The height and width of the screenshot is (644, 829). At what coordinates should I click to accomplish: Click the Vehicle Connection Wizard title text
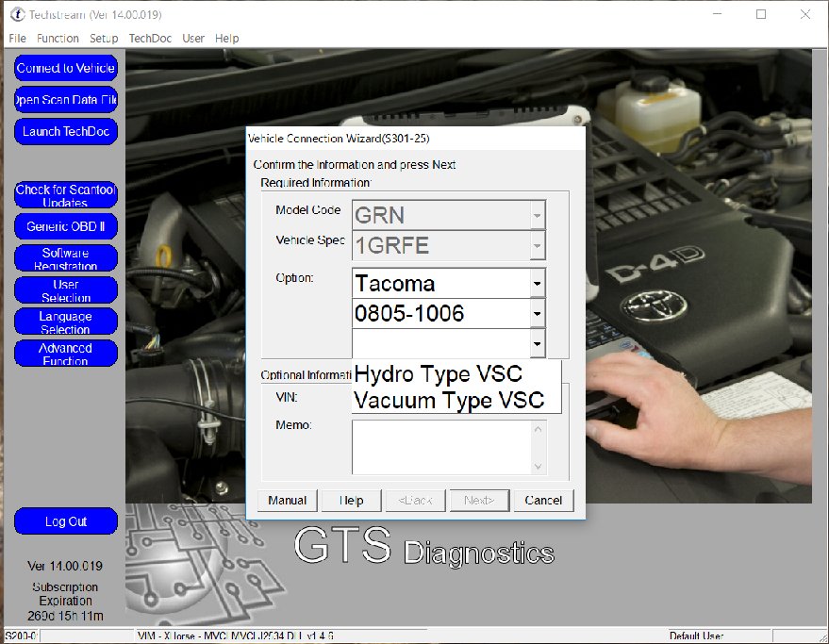click(339, 139)
